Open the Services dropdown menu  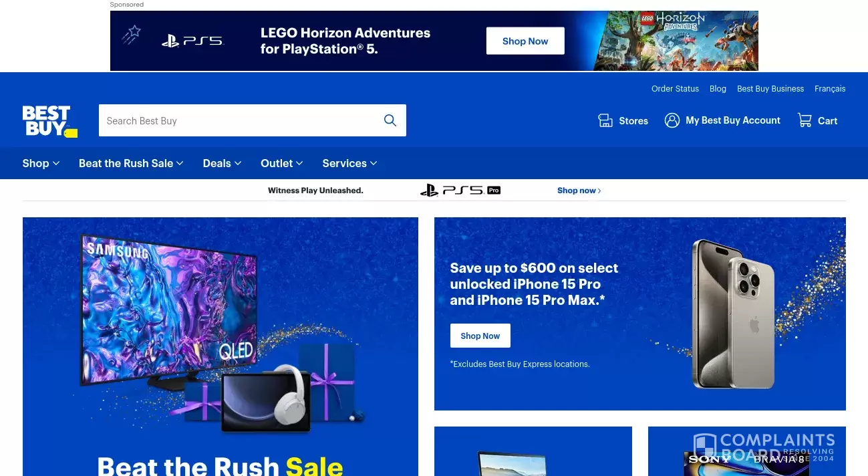[349, 163]
